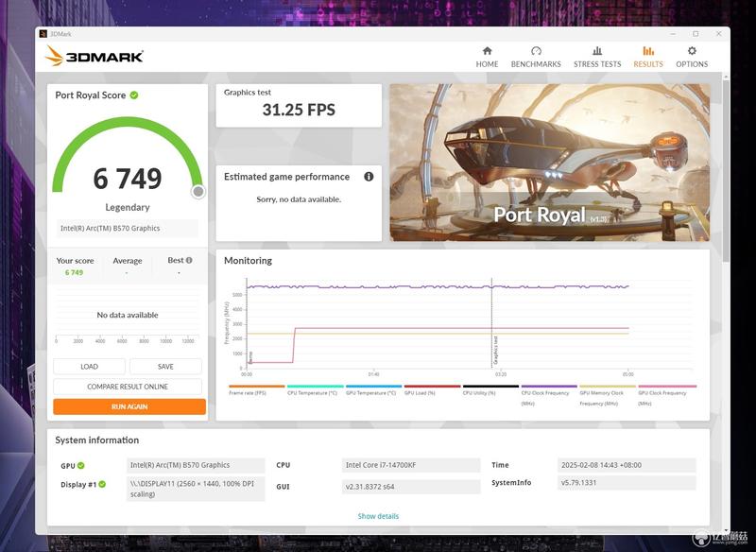Click the orange RUN AGAIN button
The image size is (756, 552).
coord(129,406)
